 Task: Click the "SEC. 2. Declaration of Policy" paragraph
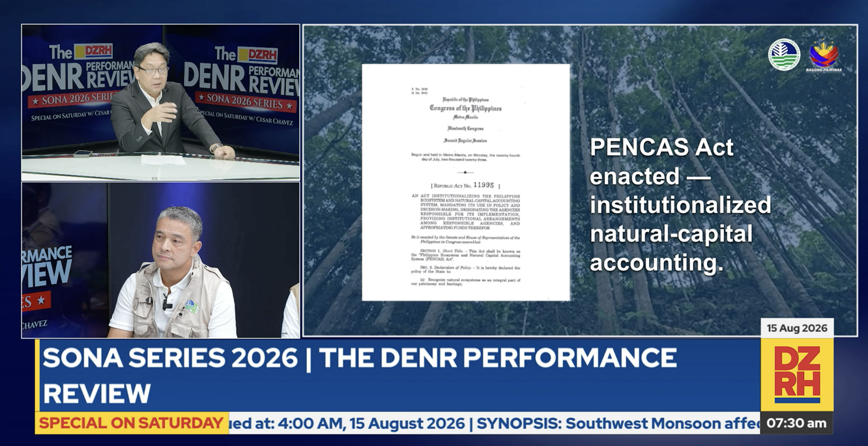466,270
